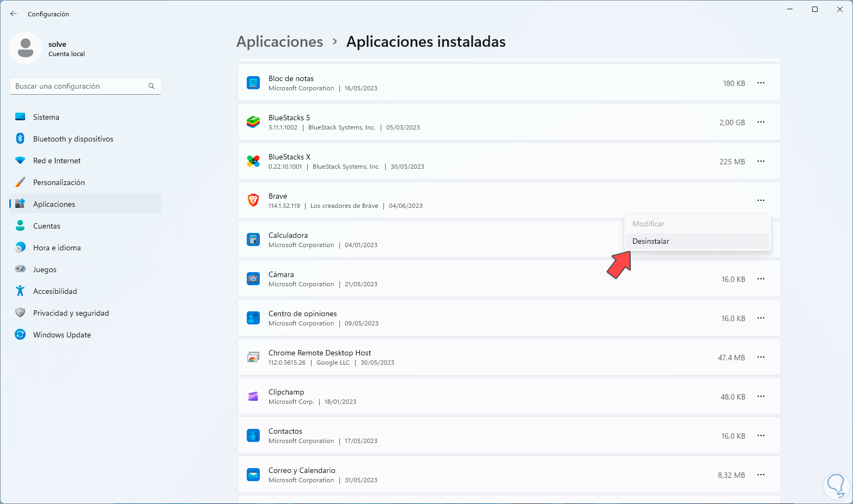The height and width of the screenshot is (504, 853).
Task: Open the three-dot menu for Clipchamp
Action: [761, 396]
